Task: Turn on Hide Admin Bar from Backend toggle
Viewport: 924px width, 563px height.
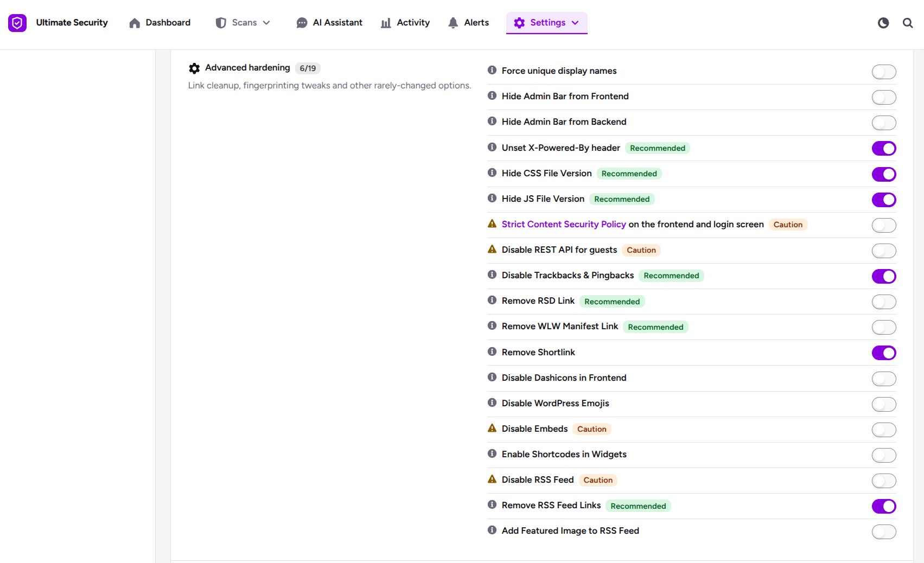Action: (x=884, y=123)
